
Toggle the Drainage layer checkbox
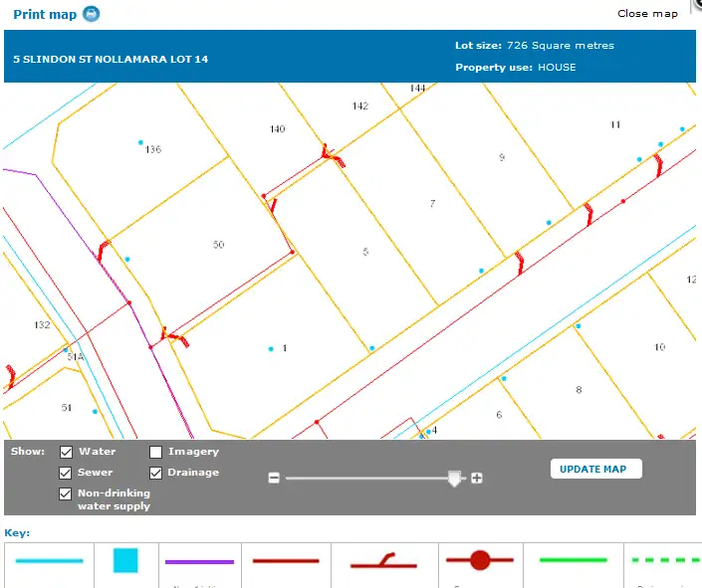pos(156,473)
